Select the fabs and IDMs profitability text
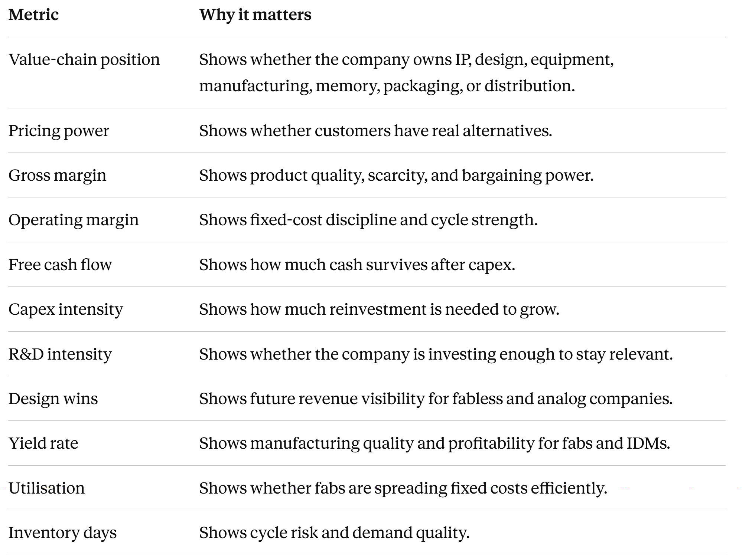742x560 pixels. 435,443
